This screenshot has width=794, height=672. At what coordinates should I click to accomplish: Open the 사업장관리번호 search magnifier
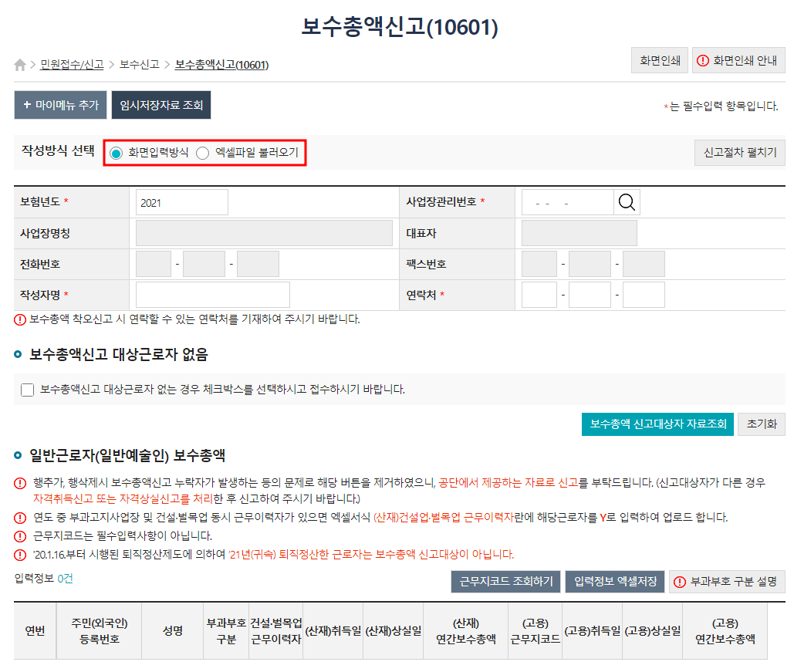point(627,201)
